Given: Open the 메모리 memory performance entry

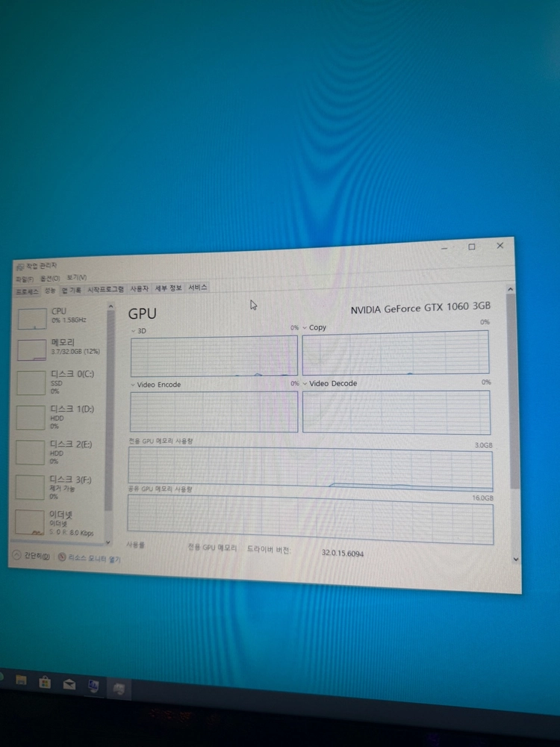Looking at the screenshot, I should [60, 348].
